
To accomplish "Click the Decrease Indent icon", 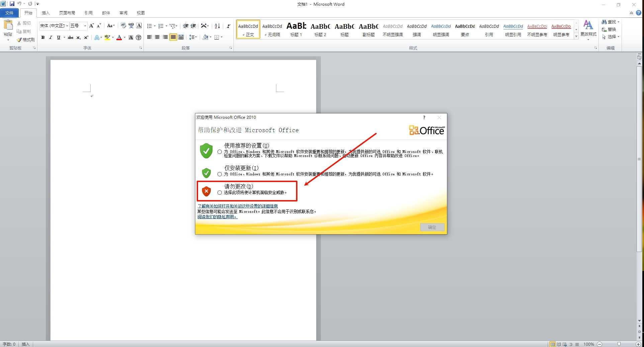I will [186, 26].
